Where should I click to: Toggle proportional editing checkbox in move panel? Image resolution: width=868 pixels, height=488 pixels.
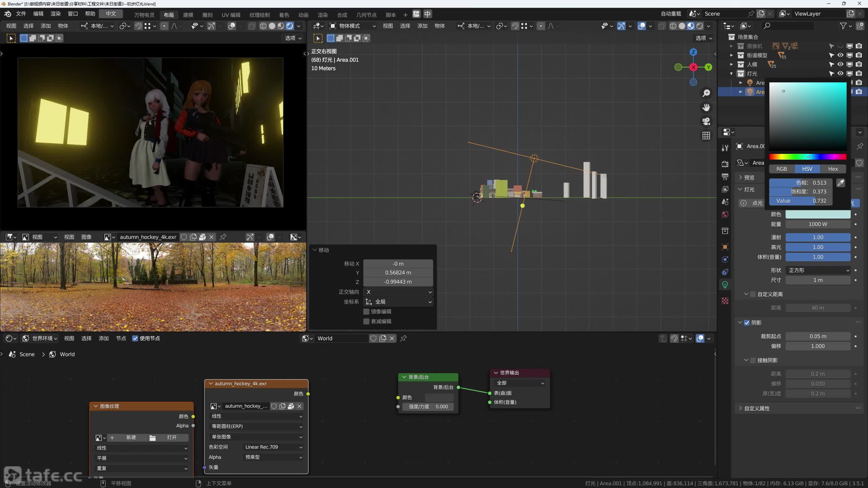[366, 321]
